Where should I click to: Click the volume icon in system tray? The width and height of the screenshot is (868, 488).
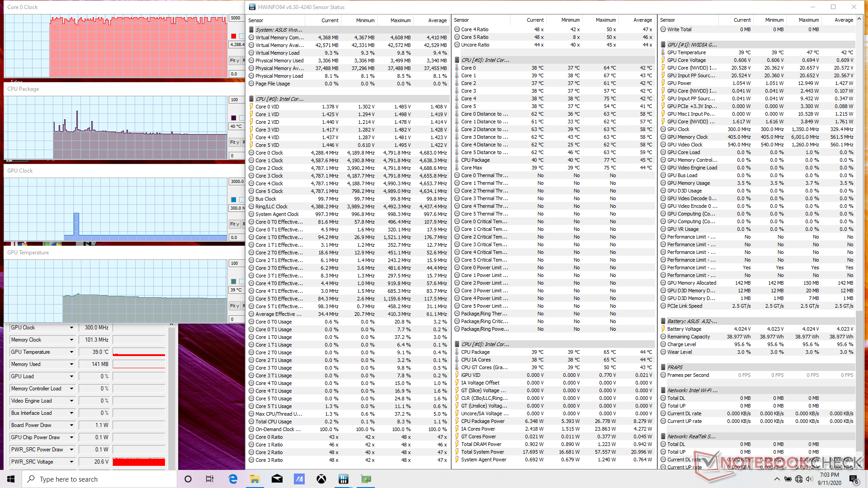tap(810, 479)
